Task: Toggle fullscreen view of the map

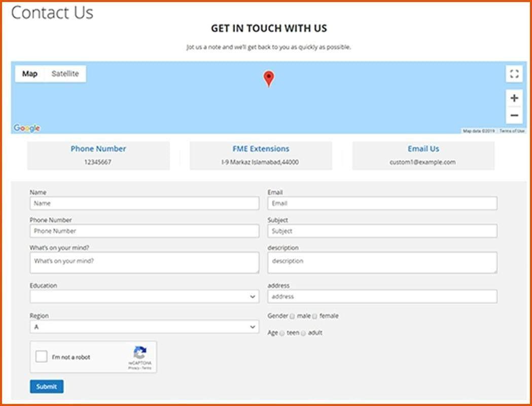Action: coord(514,74)
